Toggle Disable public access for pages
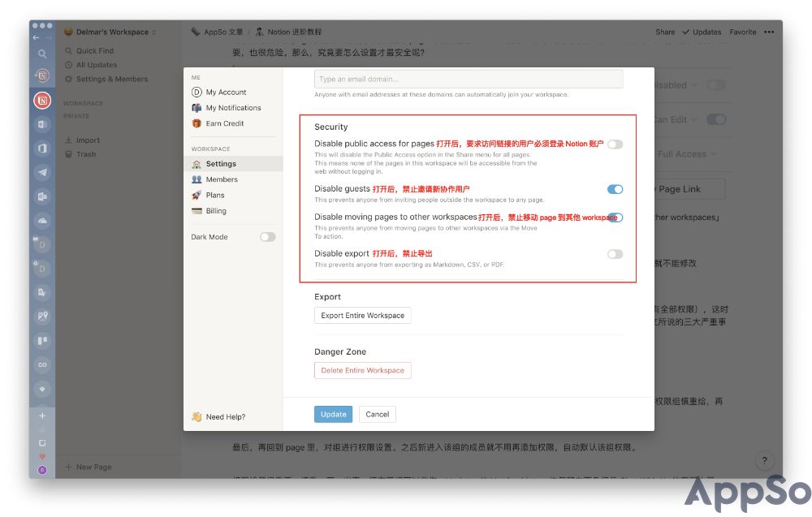Viewport: 812px width, 517px height. click(x=615, y=144)
